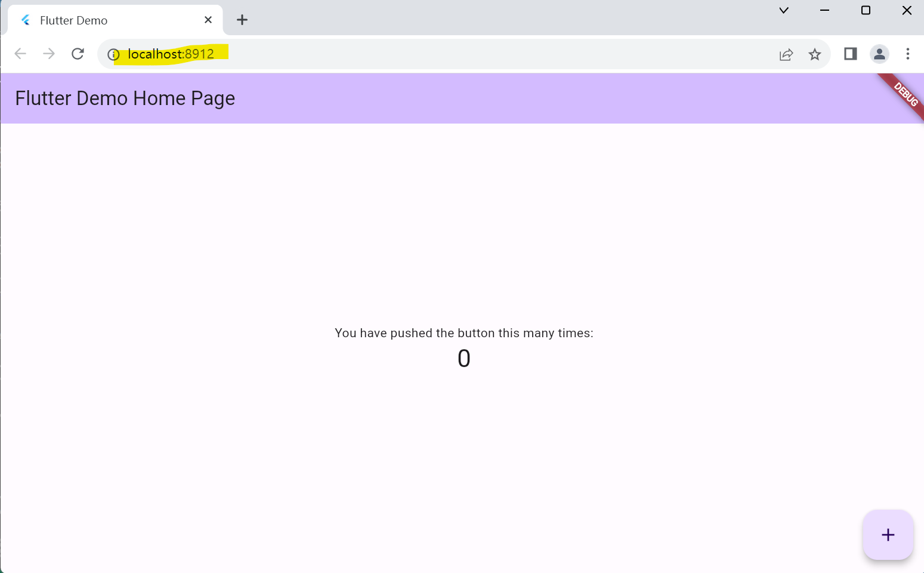This screenshot has width=924, height=573.
Task: Open the Chrome three-dot menu
Action: 908,54
